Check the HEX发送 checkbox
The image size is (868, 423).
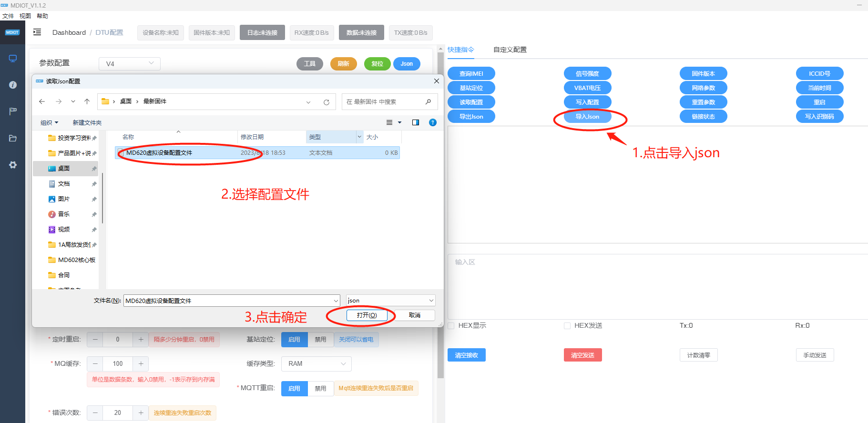click(567, 326)
